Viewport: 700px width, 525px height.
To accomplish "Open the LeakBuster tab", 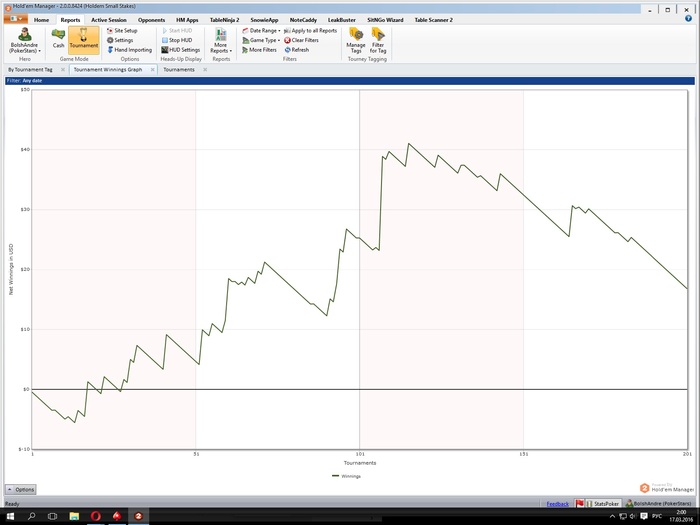I will tap(342, 20).
